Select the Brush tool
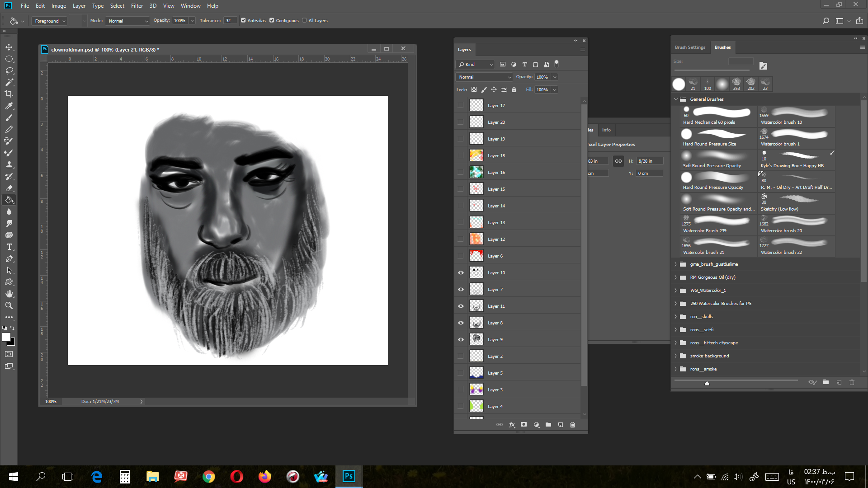 click(9, 117)
